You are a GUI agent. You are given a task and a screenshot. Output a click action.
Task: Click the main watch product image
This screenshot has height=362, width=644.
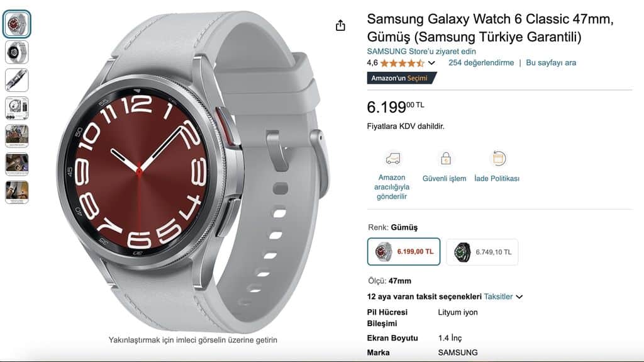point(193,172)
